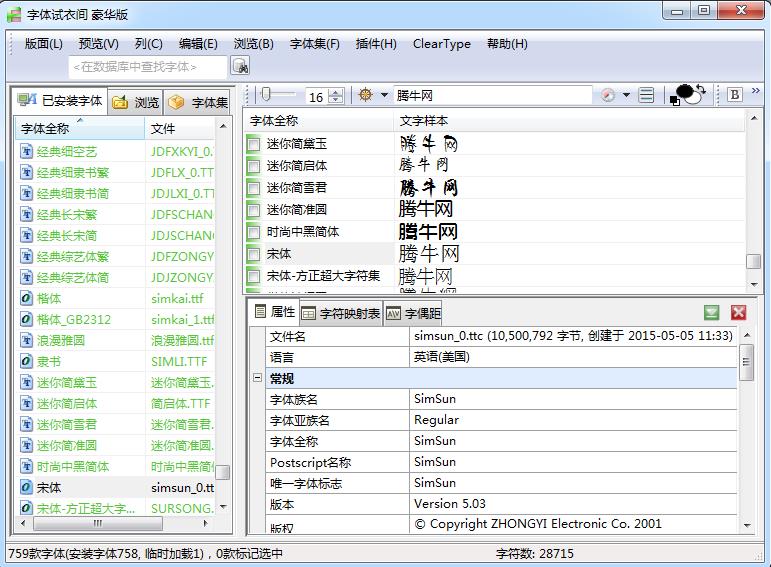This screenshot has width=771, height=567.
Task: Open the 字体集(F) menu
Action: 314,44
